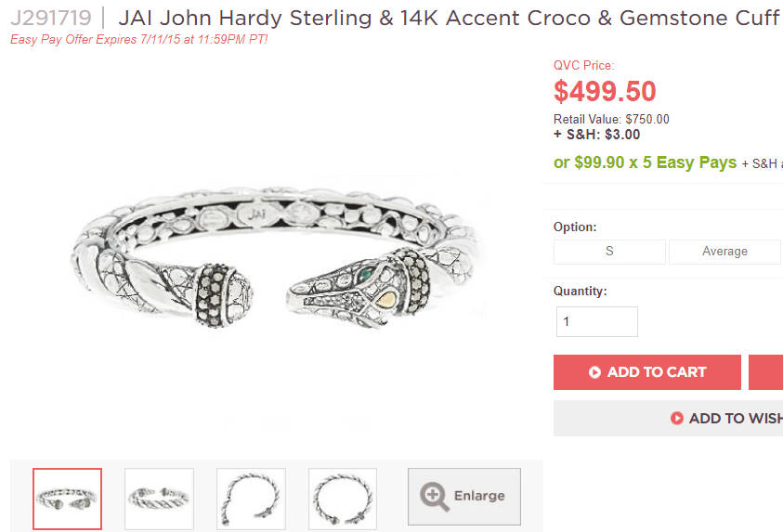Click the Easy Pay Offer Expires notice
Image resolution: width=783 pixels, height=532 pixels.
coord(139,40)
